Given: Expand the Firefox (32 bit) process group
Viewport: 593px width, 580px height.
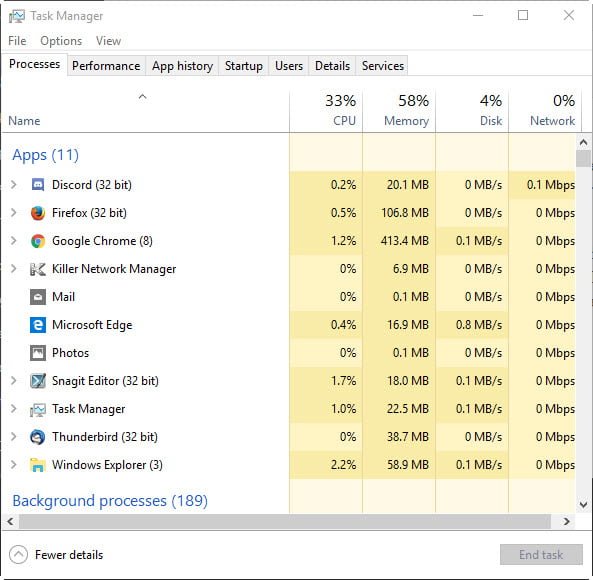Looking at the screenshot, I should pos(14,212).
